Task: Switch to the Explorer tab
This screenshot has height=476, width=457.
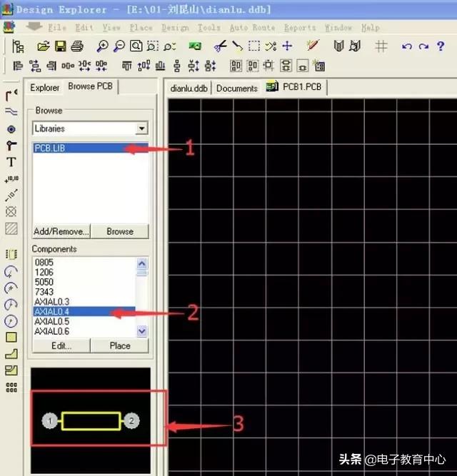Action: click(44, 88)
